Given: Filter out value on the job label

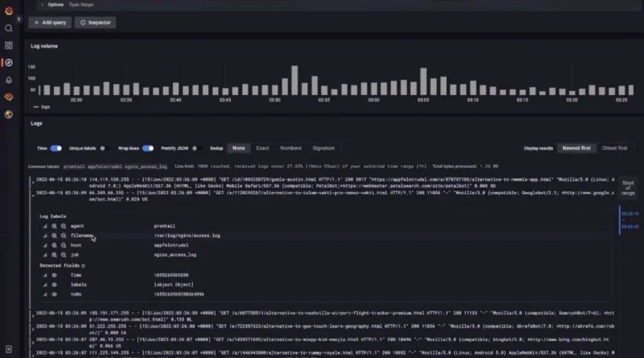Looking at the screenshot, I should click(x=63, y=255).
